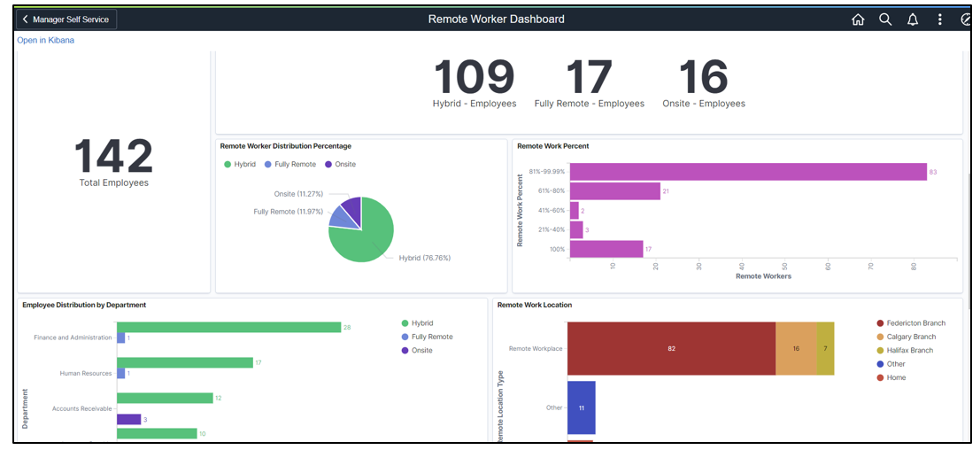Open the Actions three-dot menu

coord(939,19)
